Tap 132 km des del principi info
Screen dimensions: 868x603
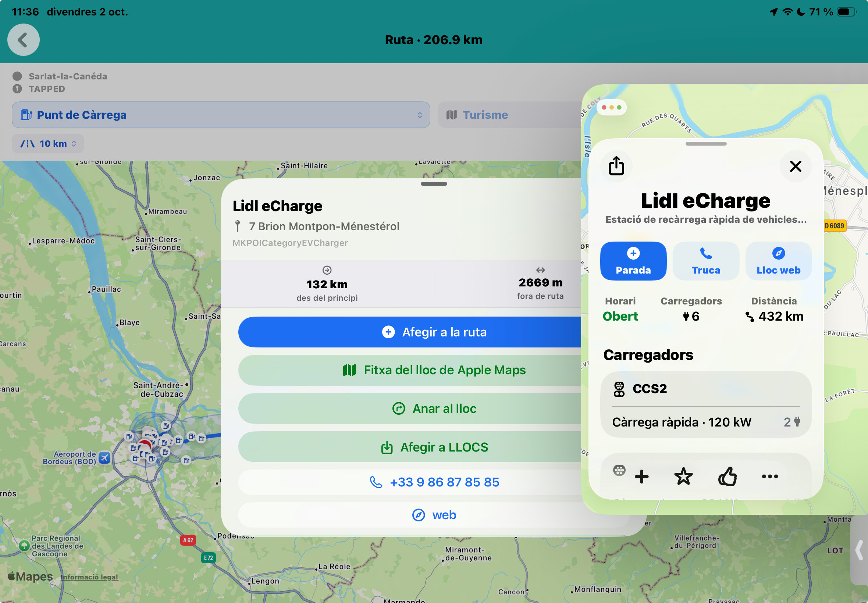click(327, 284)
